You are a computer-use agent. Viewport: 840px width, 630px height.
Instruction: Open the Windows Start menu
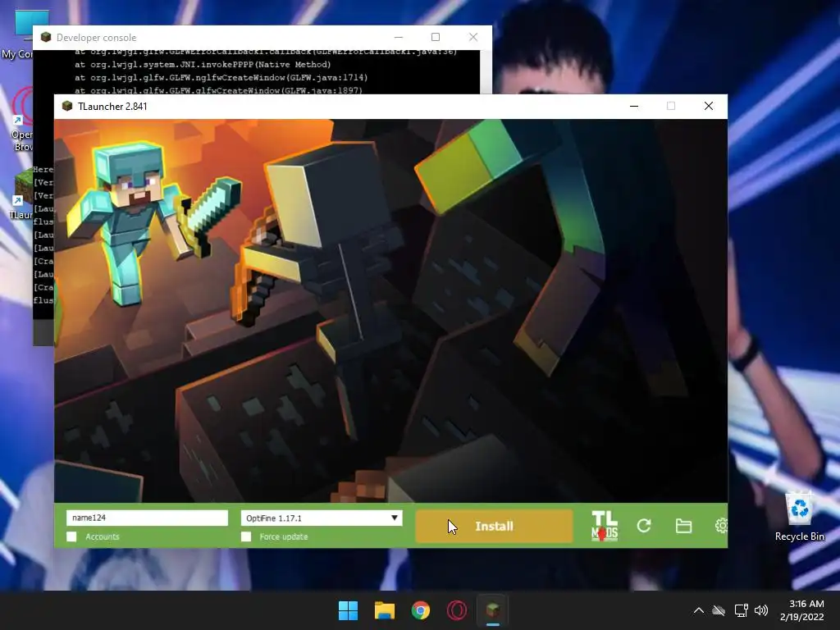click(348, 610)
